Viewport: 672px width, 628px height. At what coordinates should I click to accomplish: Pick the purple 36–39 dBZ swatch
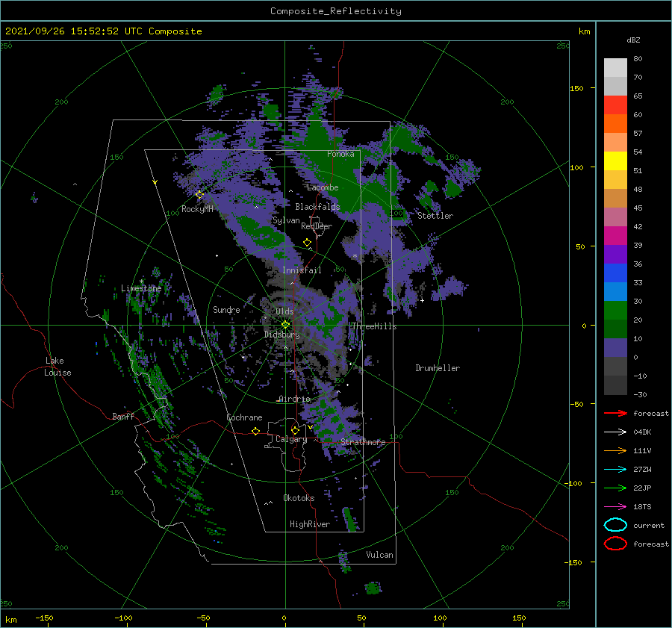click(x=615, y=255)
